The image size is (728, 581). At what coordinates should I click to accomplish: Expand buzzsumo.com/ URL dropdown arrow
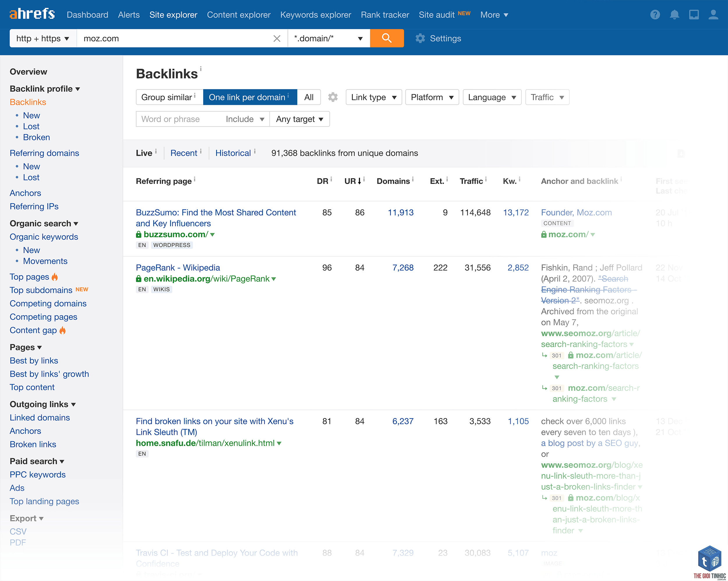212,234
